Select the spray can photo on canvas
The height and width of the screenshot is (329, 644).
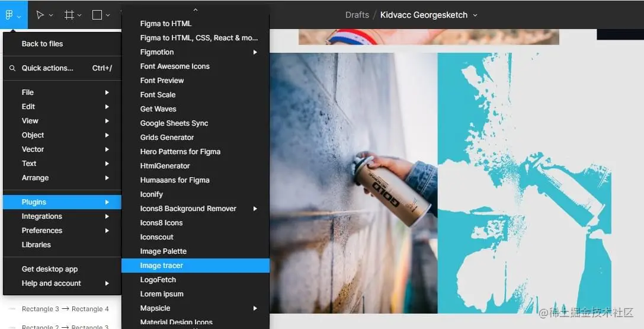[354, 183]
